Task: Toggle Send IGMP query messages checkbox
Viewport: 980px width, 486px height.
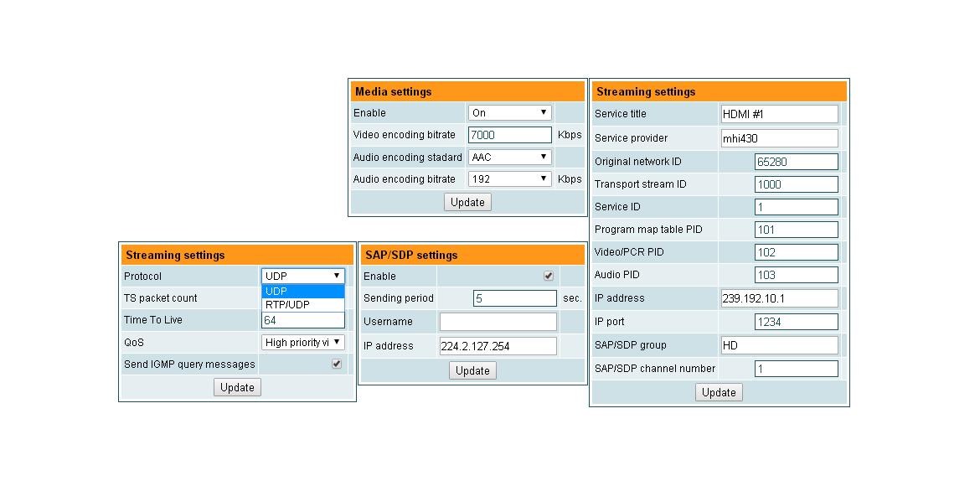Action: (x=338, y=364)
